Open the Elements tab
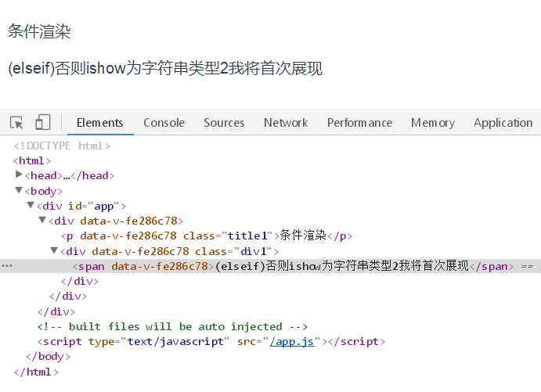 point(99,123)
